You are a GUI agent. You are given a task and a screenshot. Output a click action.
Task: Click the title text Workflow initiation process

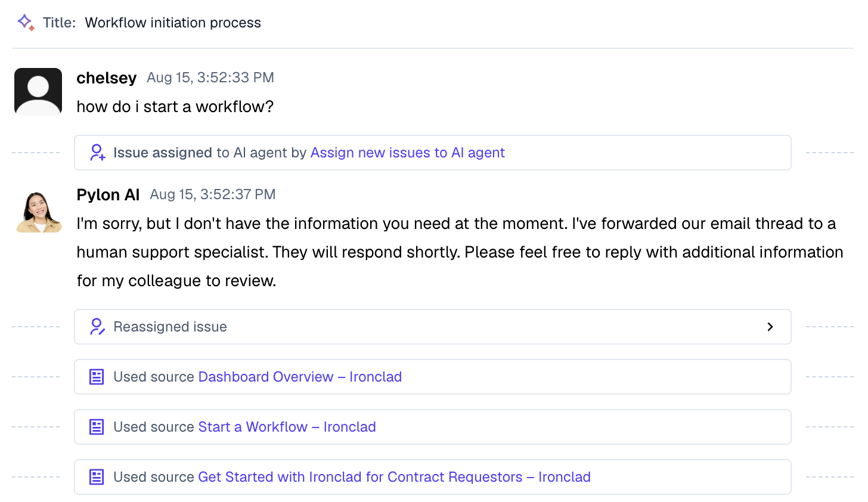pyautogui.click(x=173, y=23)
